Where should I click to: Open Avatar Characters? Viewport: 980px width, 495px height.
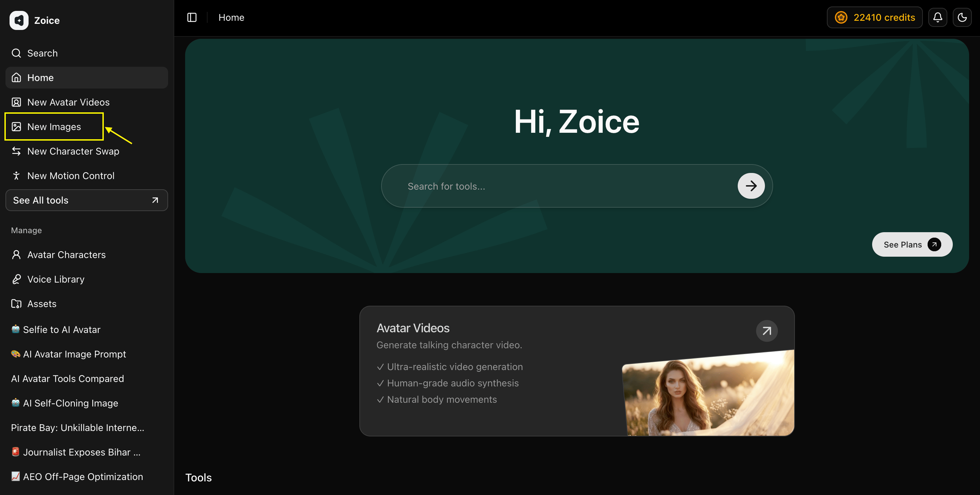[87, 255]
